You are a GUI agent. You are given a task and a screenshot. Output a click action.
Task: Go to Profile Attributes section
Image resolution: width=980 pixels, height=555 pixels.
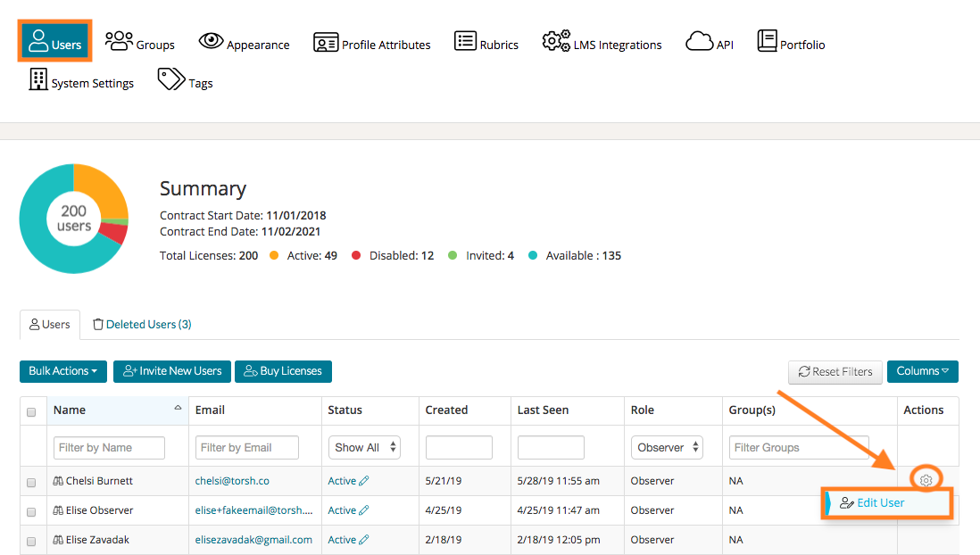point(372,43)
